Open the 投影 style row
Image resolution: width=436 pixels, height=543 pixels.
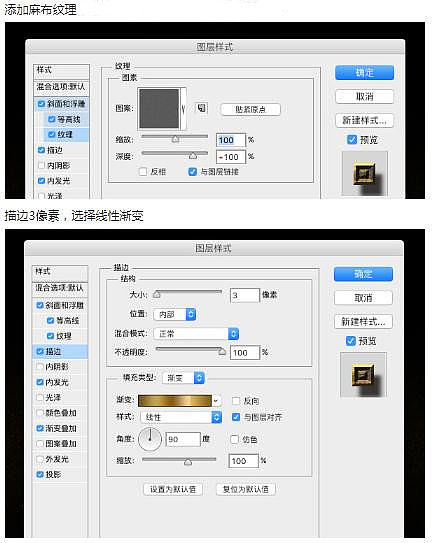click(x=60, y=474)
